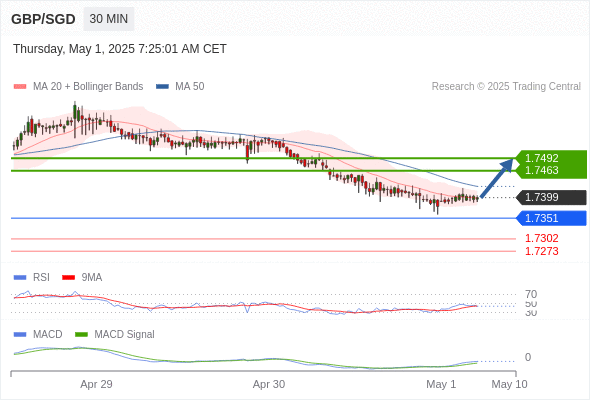Screen dimensions: 590x400
Task: Click the MACD Signal green swatch
Action: [81, 335]
